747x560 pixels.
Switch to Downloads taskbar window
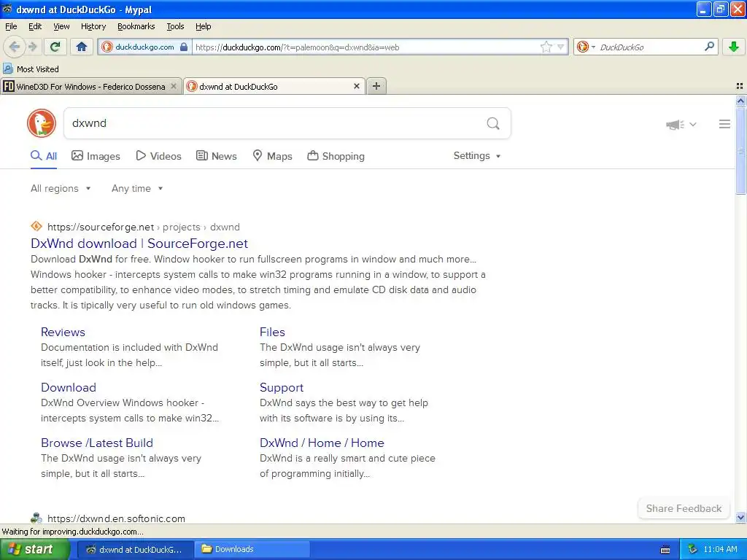tap(253, 549)
